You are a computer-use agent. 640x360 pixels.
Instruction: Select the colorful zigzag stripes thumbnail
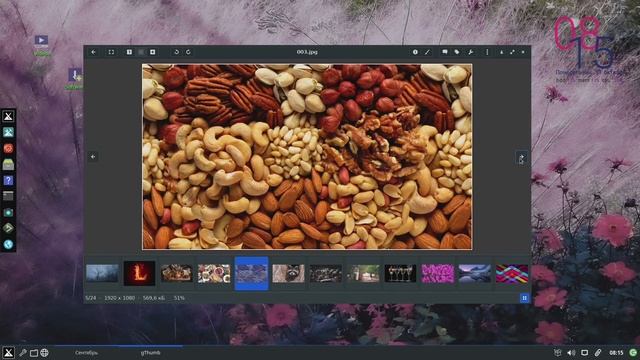click(x=512, y=273)
